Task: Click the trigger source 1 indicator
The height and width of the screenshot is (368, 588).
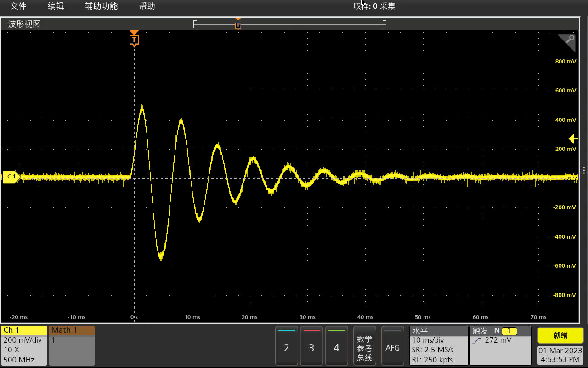Action: 509,331
